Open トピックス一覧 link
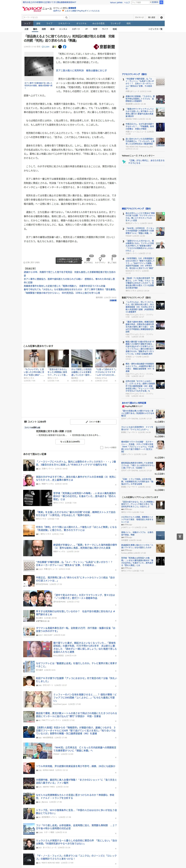Viewport: 186px width, 868px height. [x=155, y=29]
